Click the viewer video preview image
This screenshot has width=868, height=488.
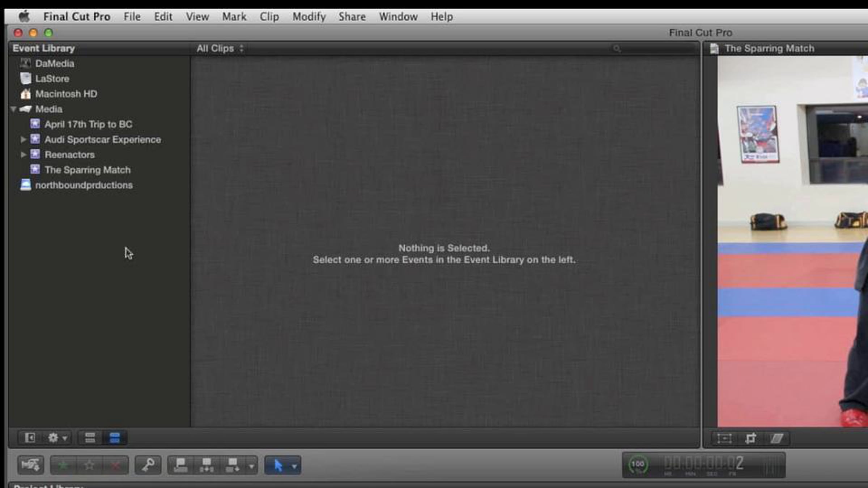793,241
